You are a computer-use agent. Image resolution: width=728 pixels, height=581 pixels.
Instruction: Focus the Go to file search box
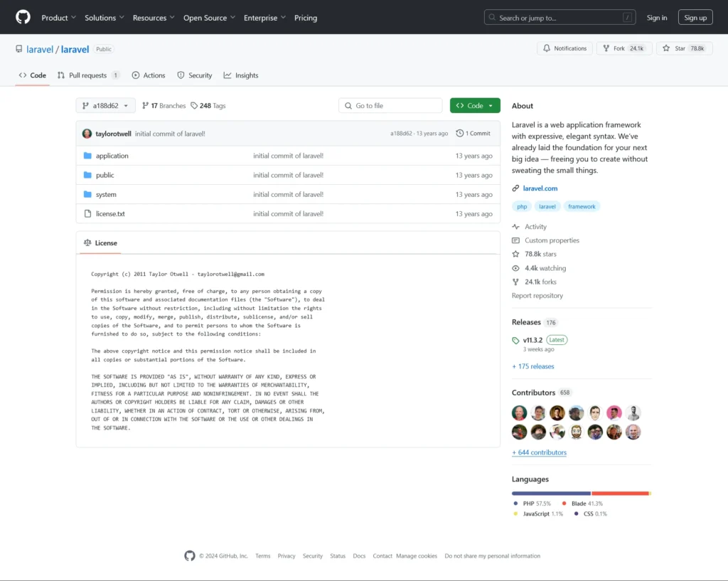[390, 105]
